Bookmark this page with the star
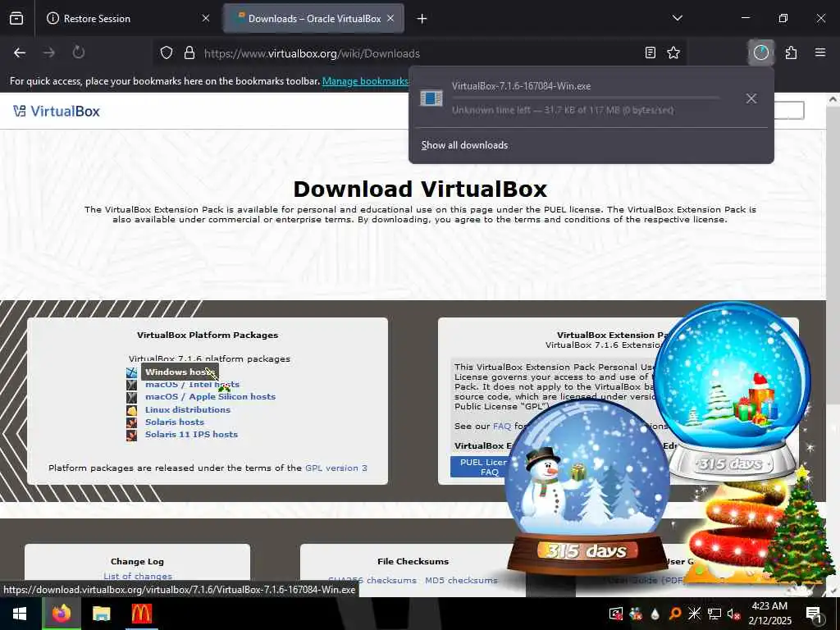840x630 pixels. 673,53
